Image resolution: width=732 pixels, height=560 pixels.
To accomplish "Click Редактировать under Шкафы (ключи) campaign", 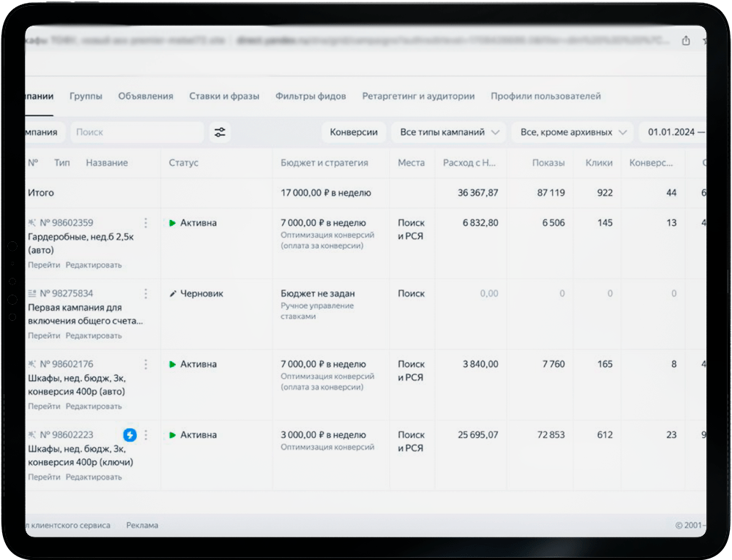I will (x=94, y=477).
